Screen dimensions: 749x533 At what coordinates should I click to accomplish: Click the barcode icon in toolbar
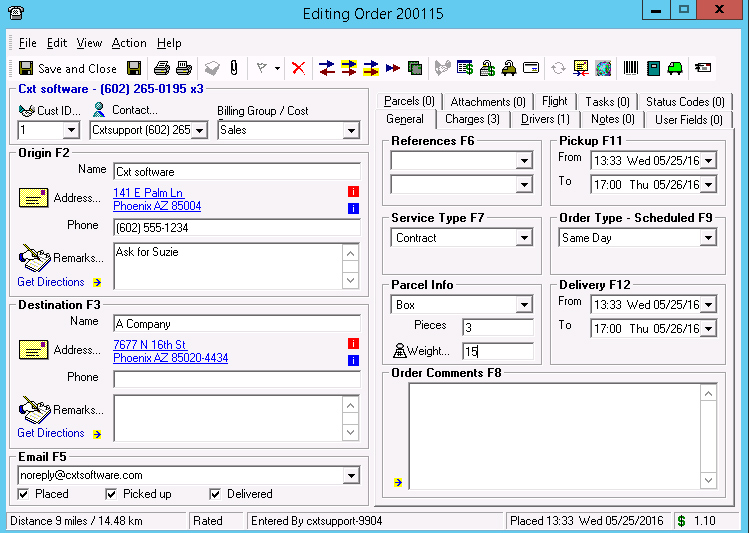631,68
